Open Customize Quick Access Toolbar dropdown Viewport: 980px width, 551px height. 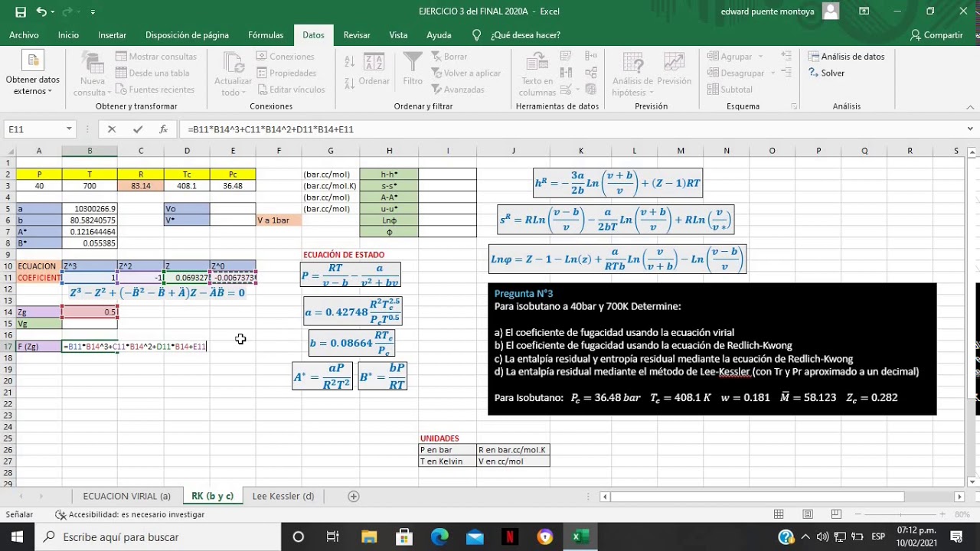[x=93, y=12]
